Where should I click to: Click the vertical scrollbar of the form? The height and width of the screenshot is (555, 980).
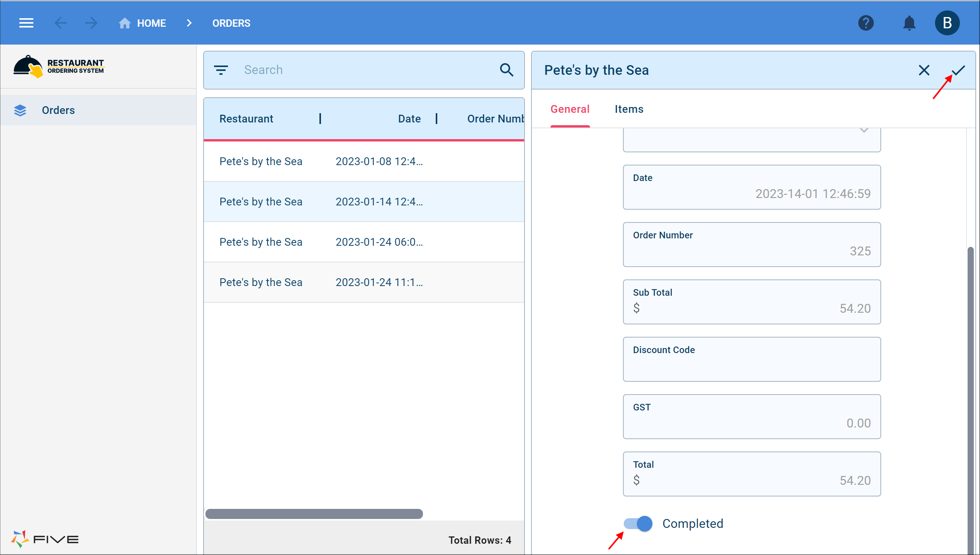pos(970,400)
